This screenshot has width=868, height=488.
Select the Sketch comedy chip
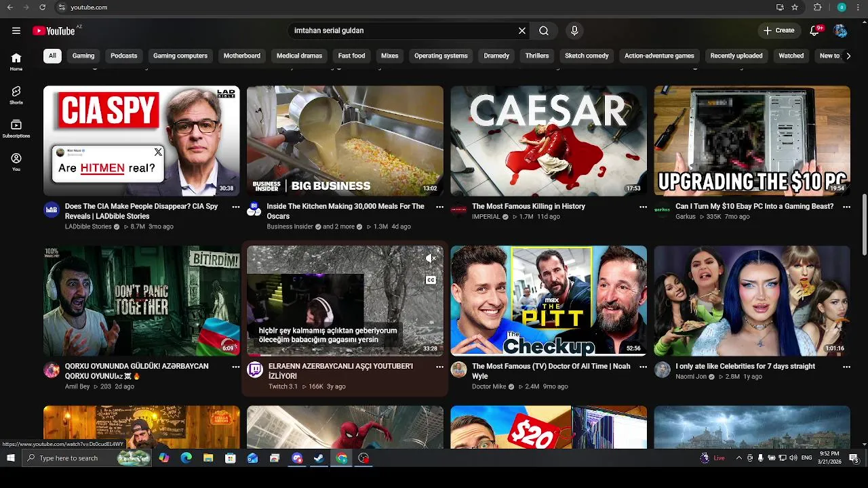click(587, 56)
